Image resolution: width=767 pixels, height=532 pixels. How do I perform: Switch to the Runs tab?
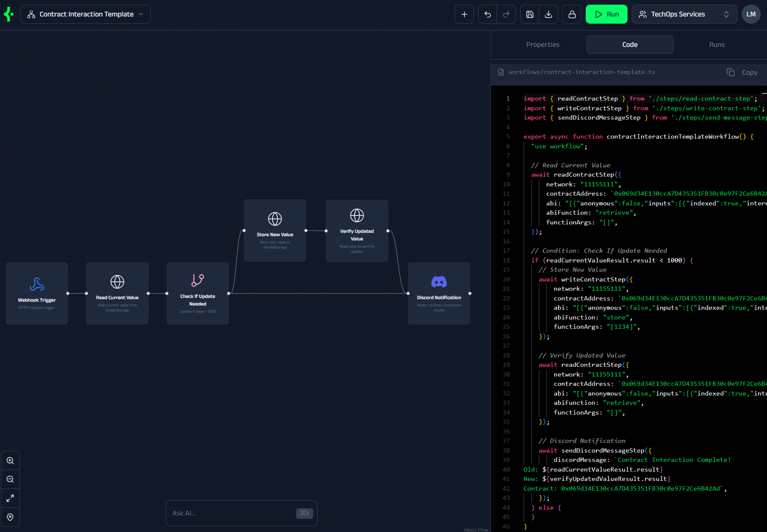(717, 44)
